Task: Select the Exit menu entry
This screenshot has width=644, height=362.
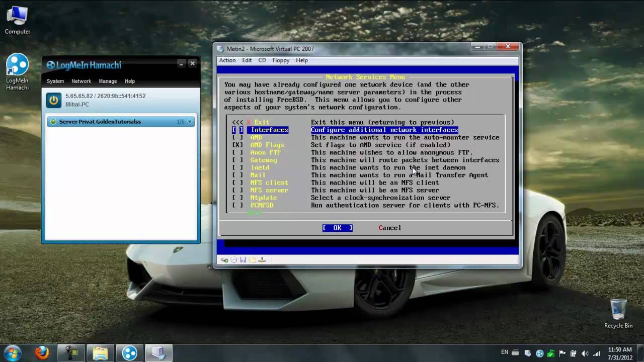Action: pos(262,122)
